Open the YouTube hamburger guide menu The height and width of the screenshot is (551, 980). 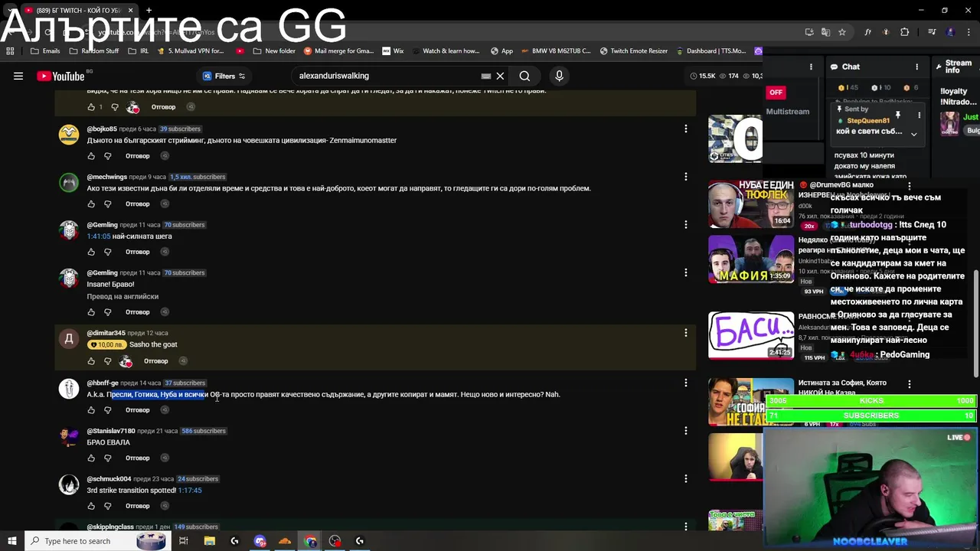[18, 76]
